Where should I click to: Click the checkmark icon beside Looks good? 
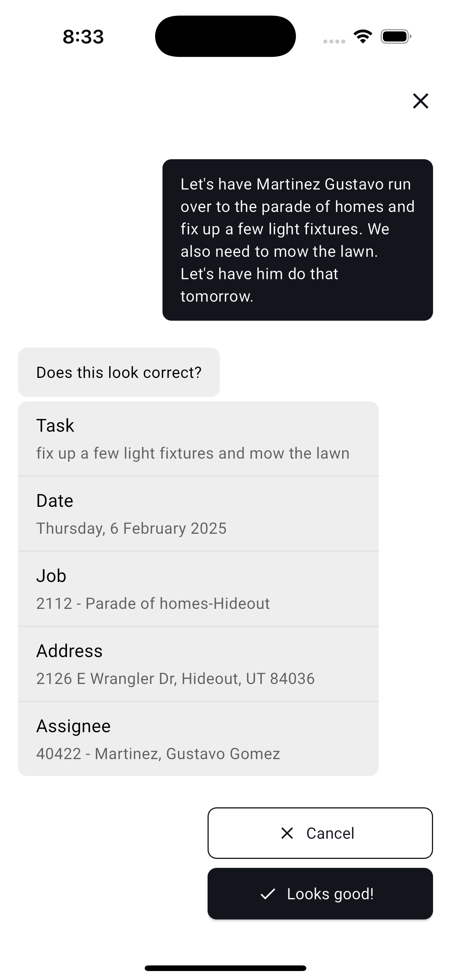point(268,894)
